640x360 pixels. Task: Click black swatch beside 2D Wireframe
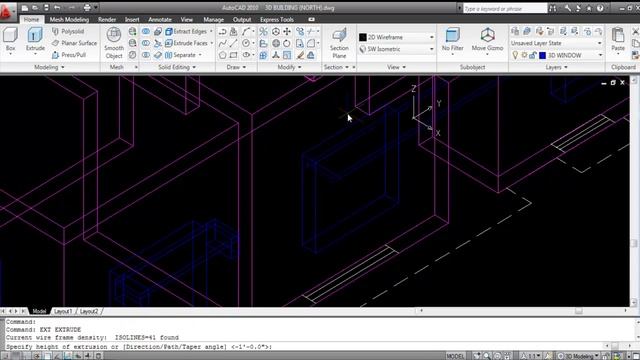(362, 37)
